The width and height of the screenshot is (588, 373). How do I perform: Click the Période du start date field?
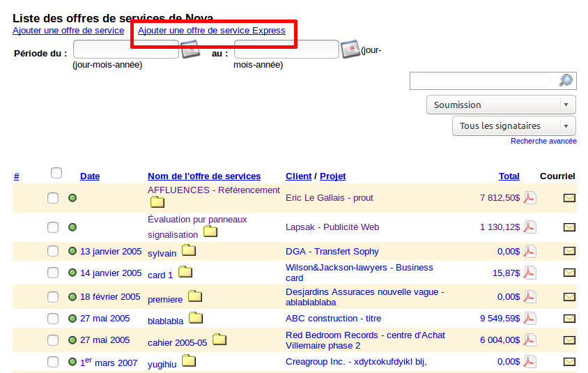(x=125, y=50)
